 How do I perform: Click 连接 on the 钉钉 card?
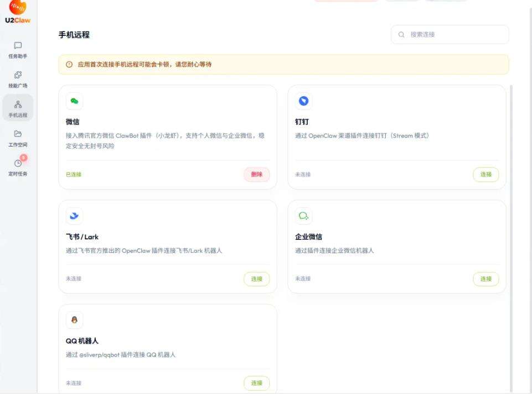pos(485,174)
